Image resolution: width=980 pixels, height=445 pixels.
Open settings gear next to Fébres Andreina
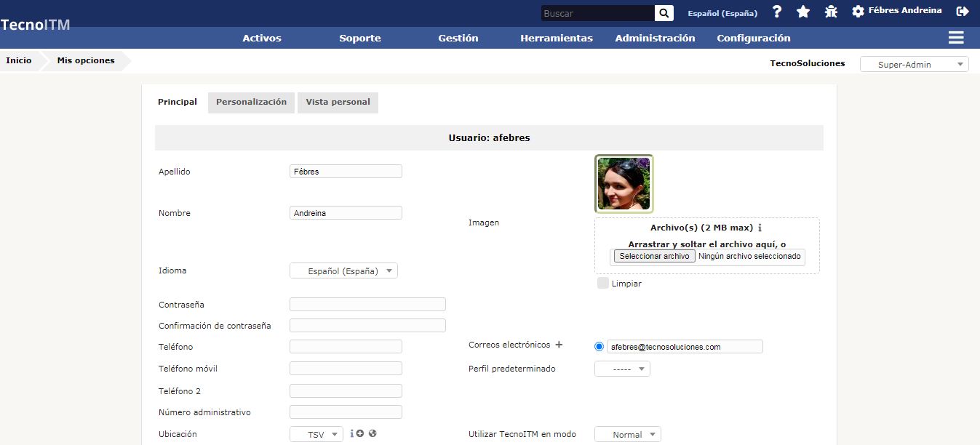(858, 12)
